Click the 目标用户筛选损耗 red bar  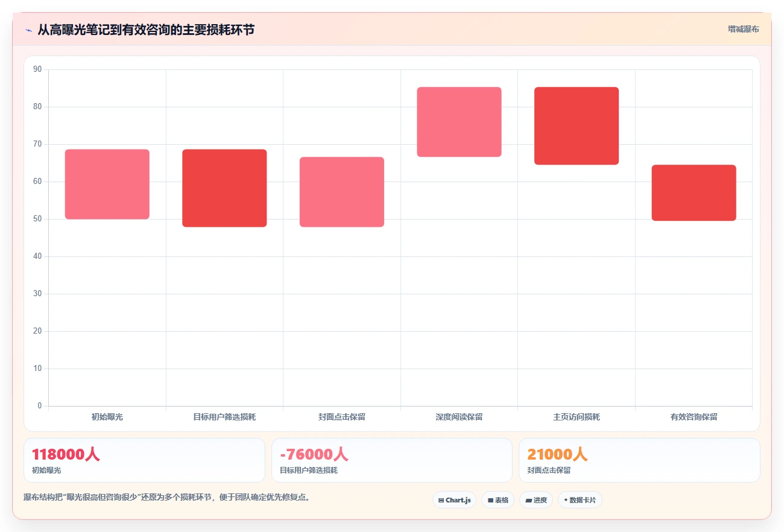click(x=224, y=188)
